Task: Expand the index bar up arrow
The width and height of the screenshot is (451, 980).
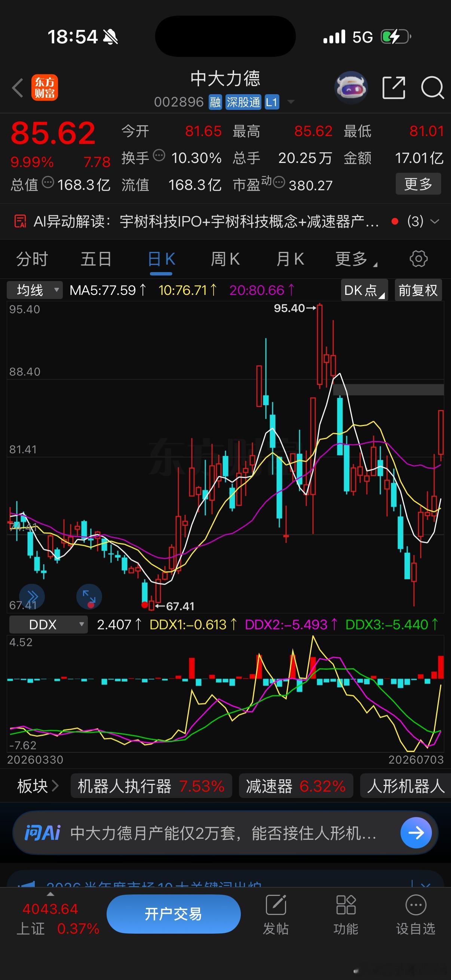Action: coord(50,894)
